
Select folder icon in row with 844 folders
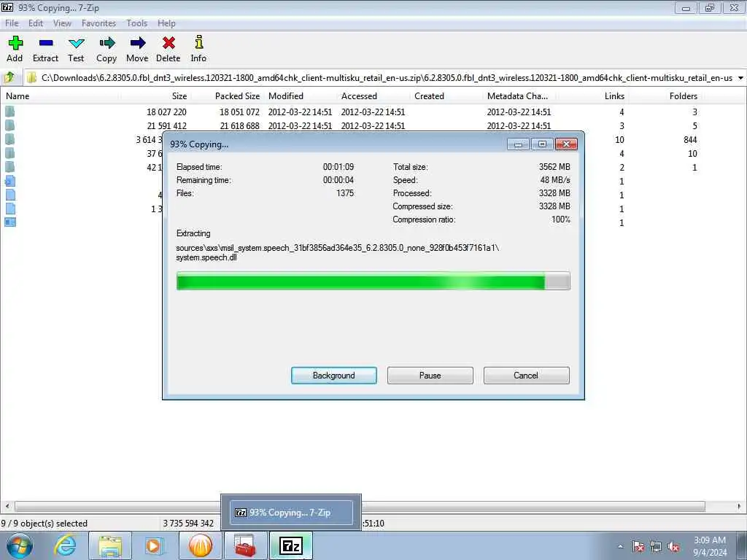[x=9, y=139]
